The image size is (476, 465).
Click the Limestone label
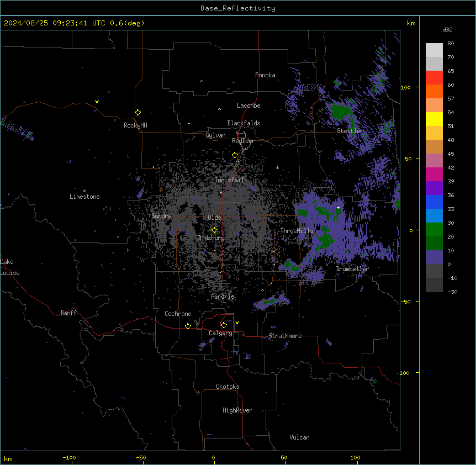84,197
